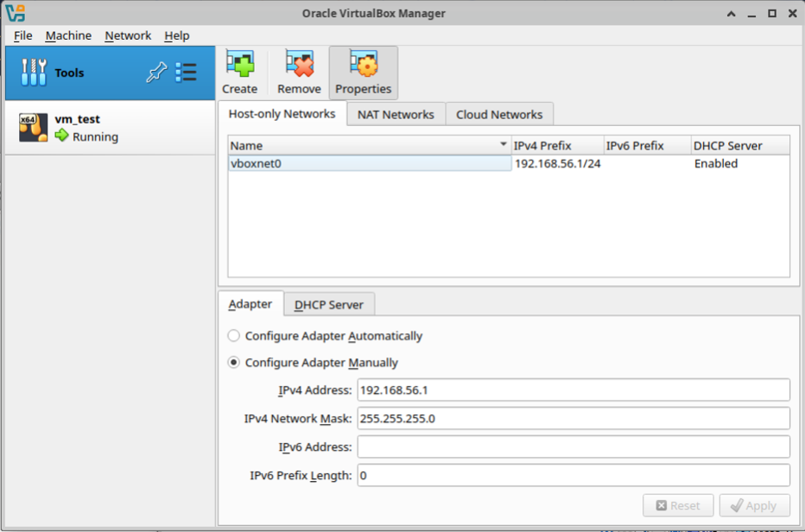Screen dimensions: 805x532
Task: Open the Network menu
Action: (128, 35)
